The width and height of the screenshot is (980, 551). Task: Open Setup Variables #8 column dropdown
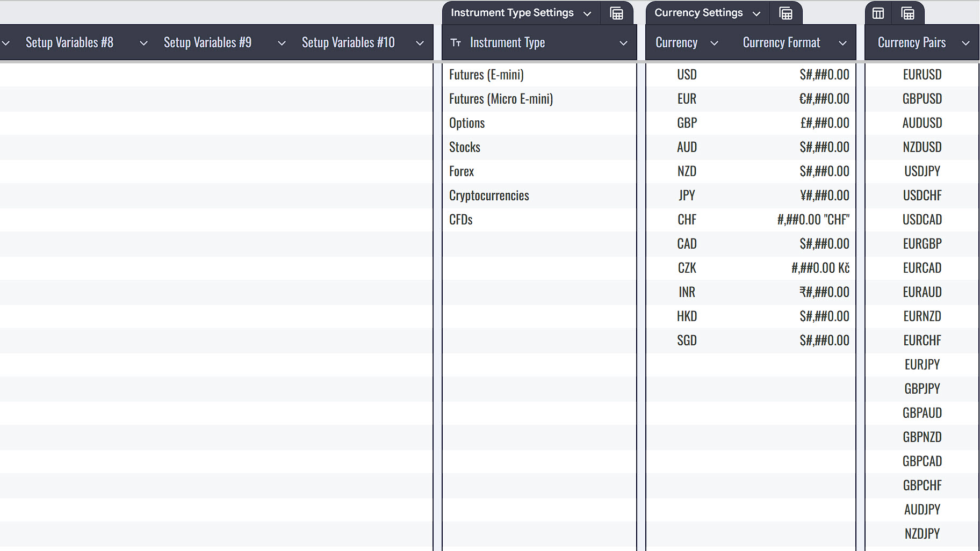click(143, 43)
